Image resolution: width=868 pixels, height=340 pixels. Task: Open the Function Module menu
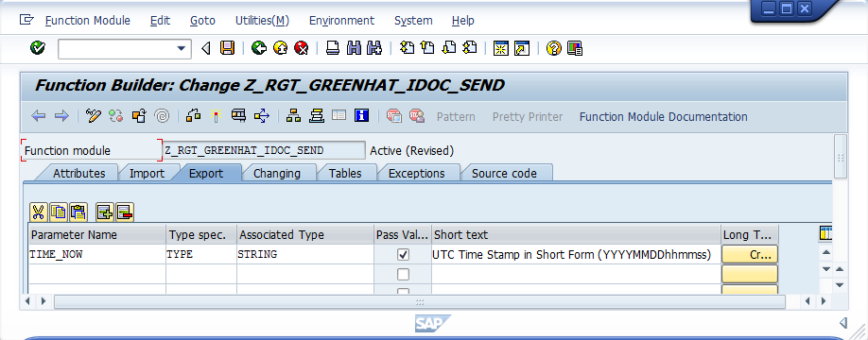[x=88, y=21]
